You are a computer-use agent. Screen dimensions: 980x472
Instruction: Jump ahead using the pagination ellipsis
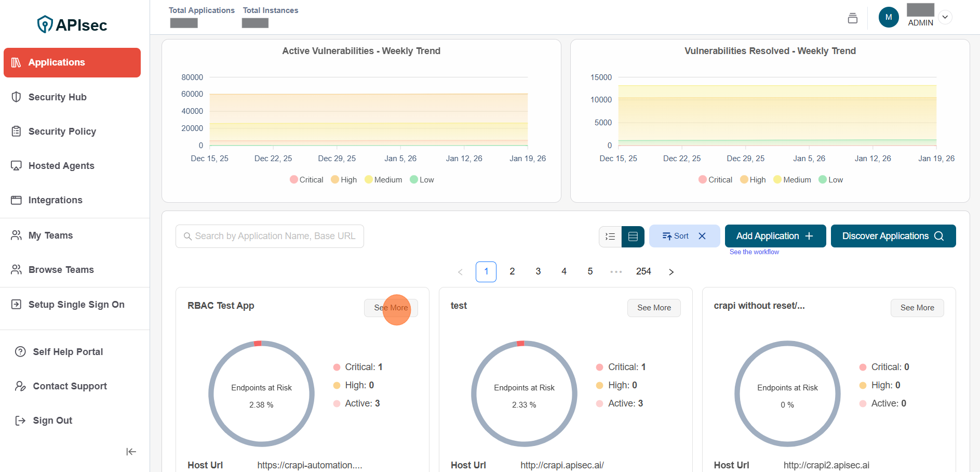pyautogui.click(x=616, y=272)
